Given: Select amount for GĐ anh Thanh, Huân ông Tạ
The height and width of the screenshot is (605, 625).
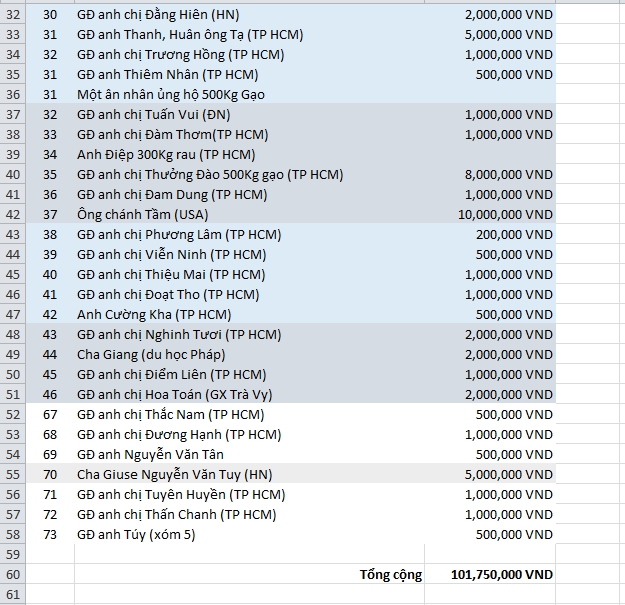Looking at the screenshot, I should coord(490,35).
